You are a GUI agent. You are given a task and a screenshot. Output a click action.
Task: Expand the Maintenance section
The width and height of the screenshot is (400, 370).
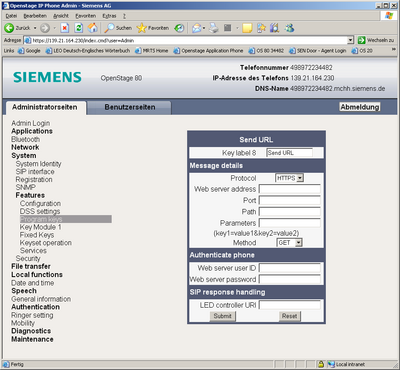(x=32, y=339)
